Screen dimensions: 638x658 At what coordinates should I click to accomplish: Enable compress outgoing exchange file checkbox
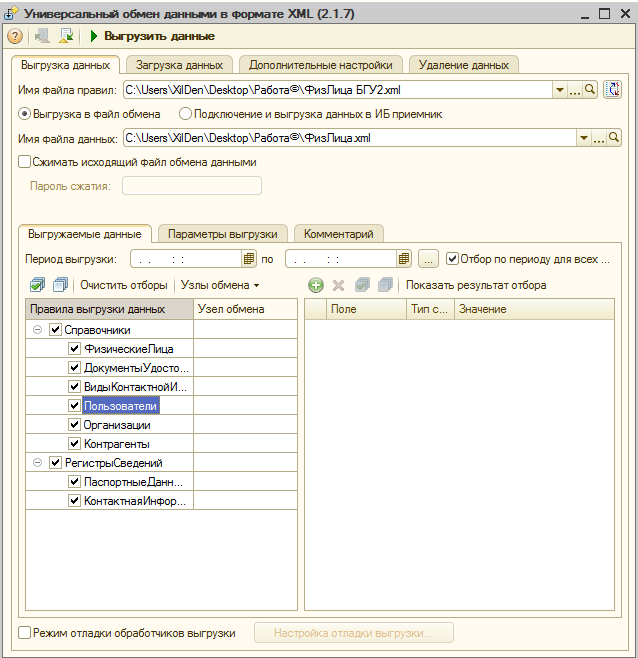[25, 162]
